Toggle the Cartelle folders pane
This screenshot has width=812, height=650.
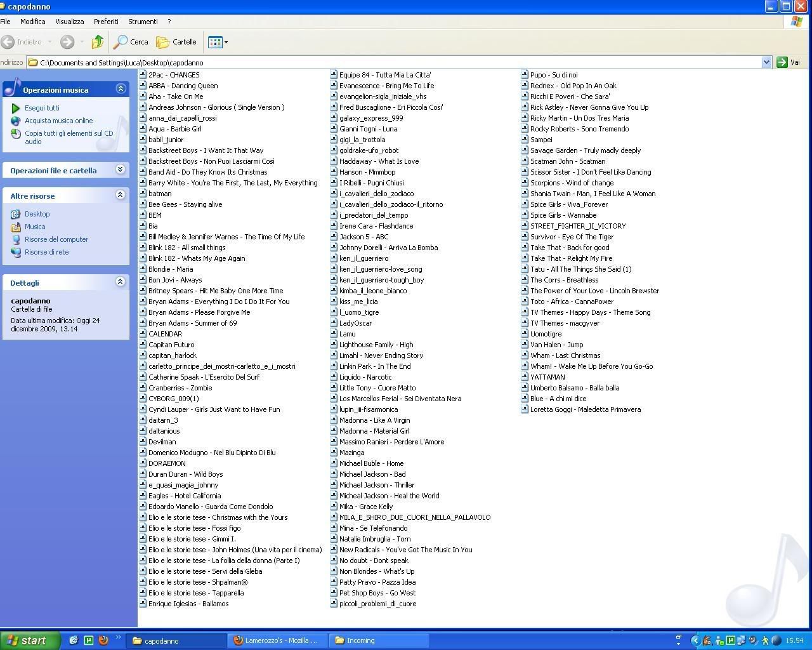click(x=176, y=42)
